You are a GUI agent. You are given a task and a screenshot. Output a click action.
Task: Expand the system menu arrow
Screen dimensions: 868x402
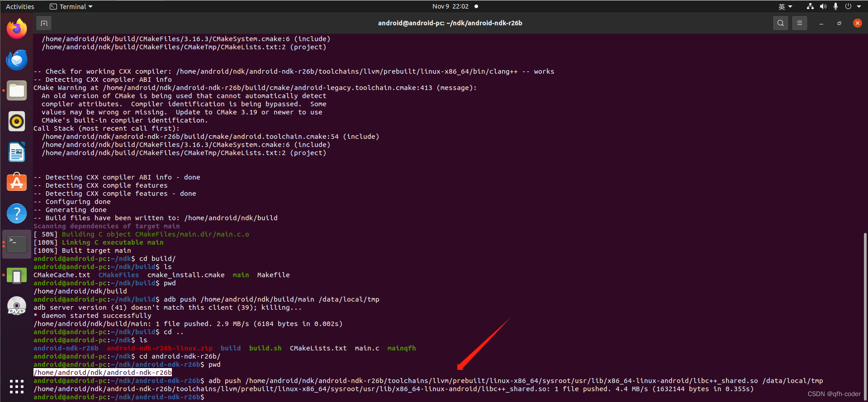pos(859,6)
